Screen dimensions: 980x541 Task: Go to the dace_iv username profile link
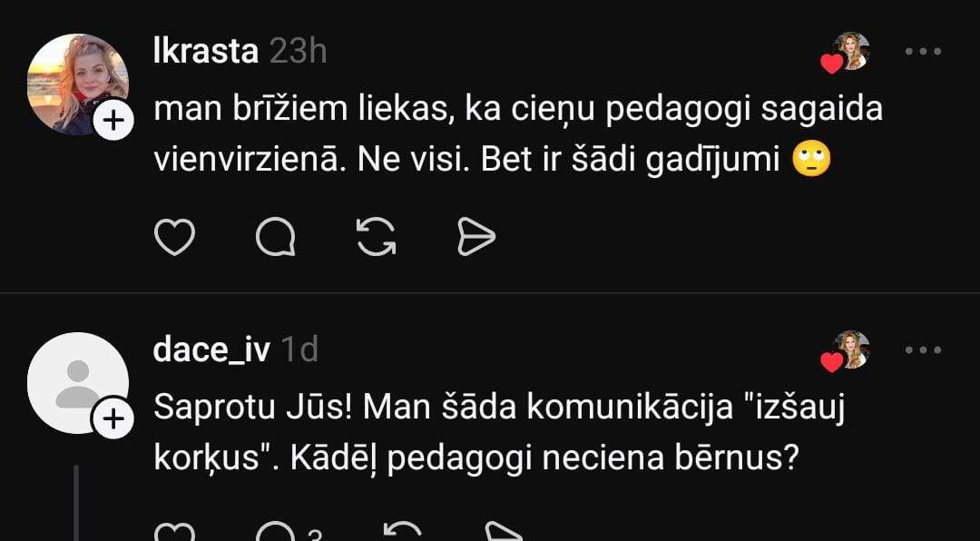pos(211,350)
